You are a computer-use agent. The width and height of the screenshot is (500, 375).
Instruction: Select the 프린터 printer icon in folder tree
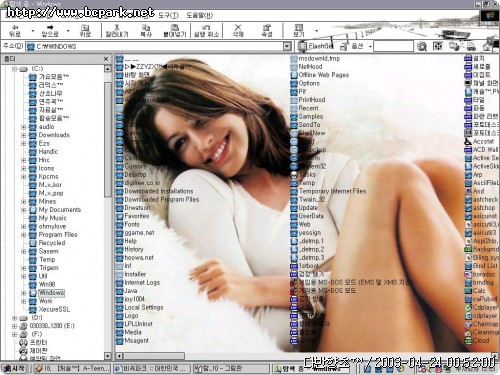[x=23, y=342]
